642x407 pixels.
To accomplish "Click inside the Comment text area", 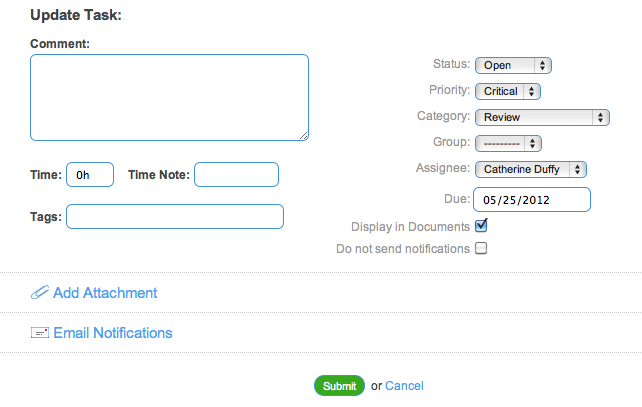I will coord(170,97).
